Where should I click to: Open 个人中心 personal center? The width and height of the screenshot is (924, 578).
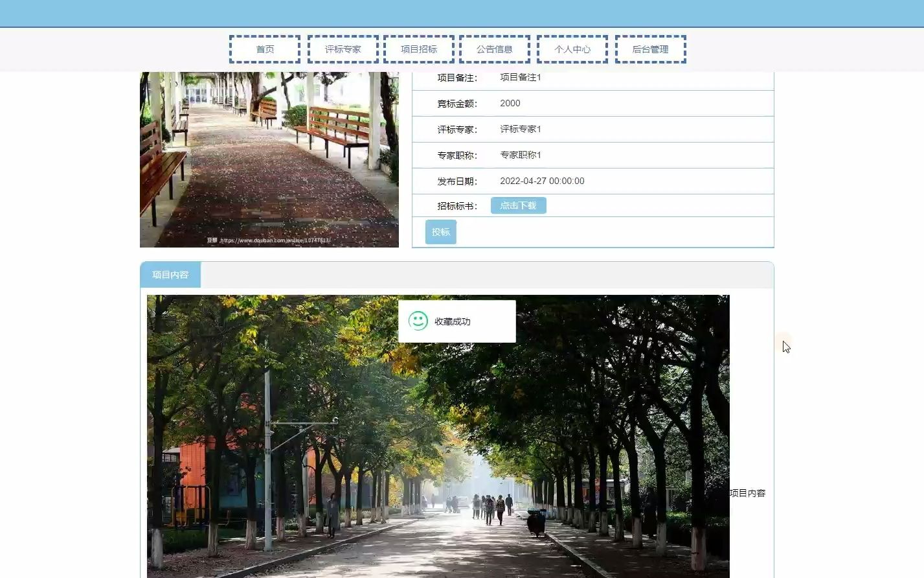(572, 49)
